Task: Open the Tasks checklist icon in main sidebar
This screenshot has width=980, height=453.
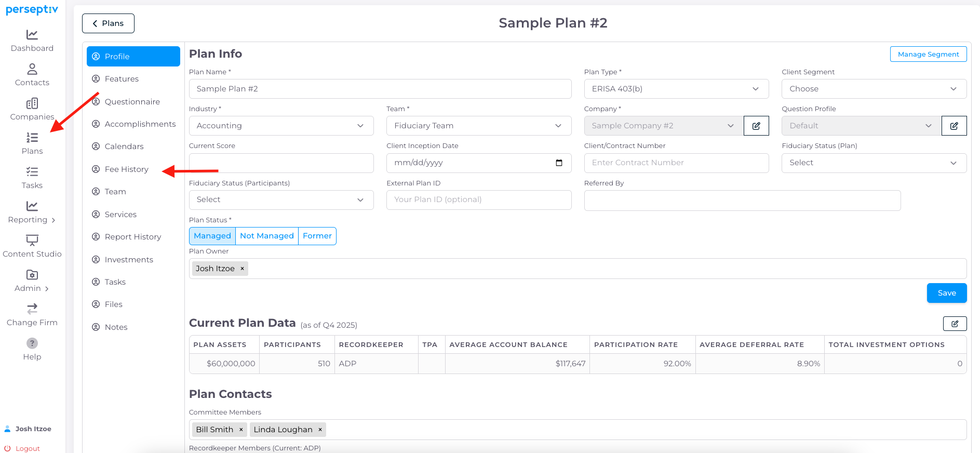Action: 32,172
